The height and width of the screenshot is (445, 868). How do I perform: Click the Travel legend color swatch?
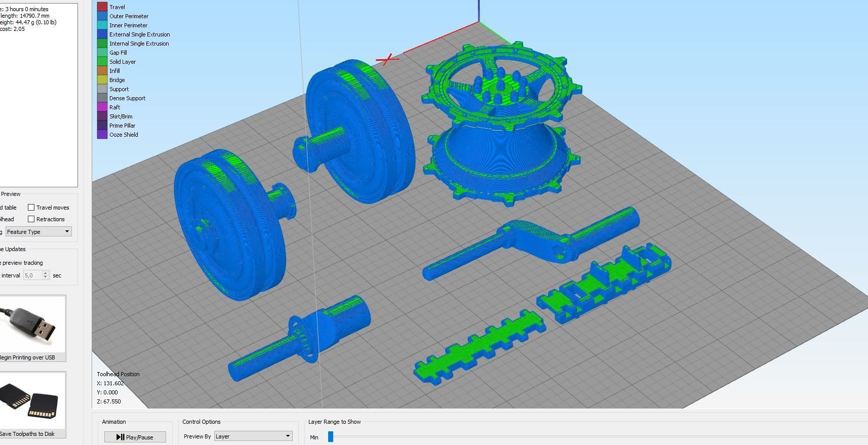coord(102,7)
